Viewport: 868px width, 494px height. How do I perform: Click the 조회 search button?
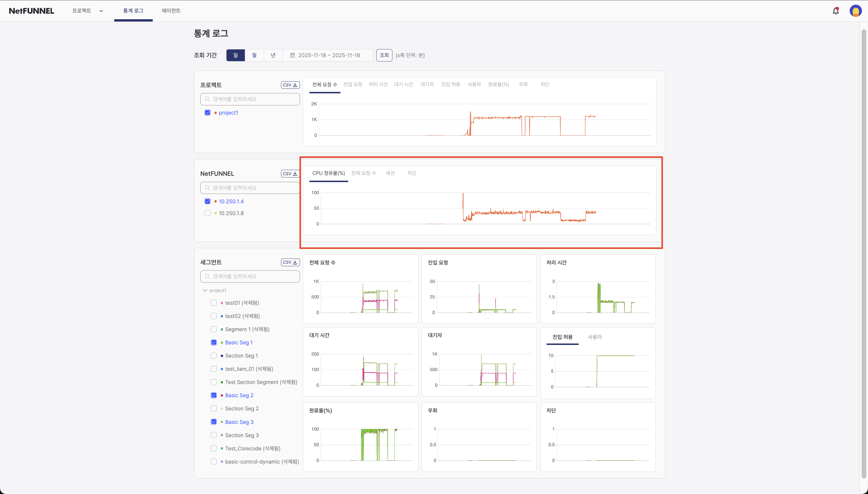[384, 55]
